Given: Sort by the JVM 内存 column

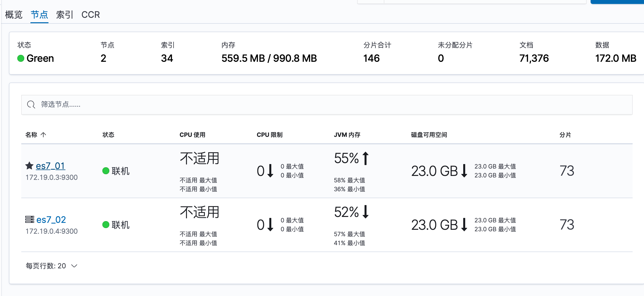Looking at the screenshot, I should pos(347,135).
